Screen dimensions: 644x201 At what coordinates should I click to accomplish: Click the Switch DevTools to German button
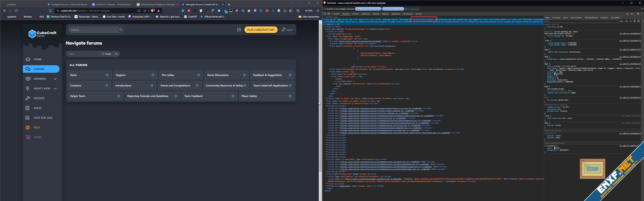point(393,9)
